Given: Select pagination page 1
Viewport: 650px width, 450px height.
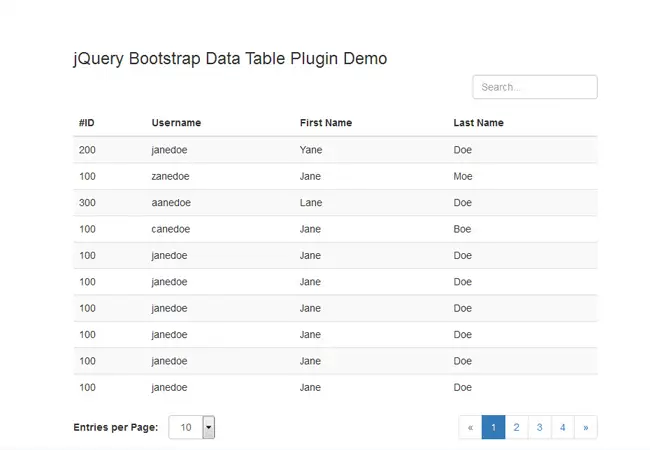Looking at the screenshot, I should [493, 427].
